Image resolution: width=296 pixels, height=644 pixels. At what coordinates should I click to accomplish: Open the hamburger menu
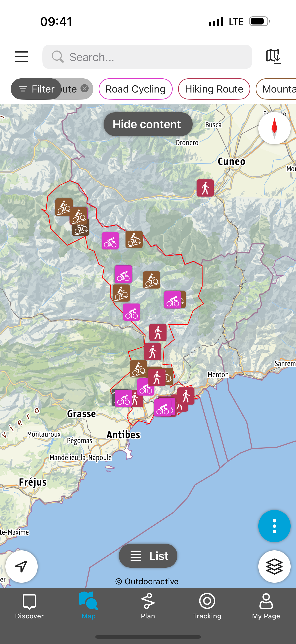coord(22,57)
